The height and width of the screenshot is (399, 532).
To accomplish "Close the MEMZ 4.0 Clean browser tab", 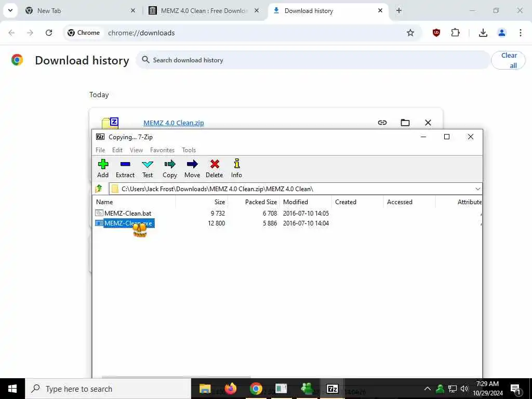I will point(257,11).
